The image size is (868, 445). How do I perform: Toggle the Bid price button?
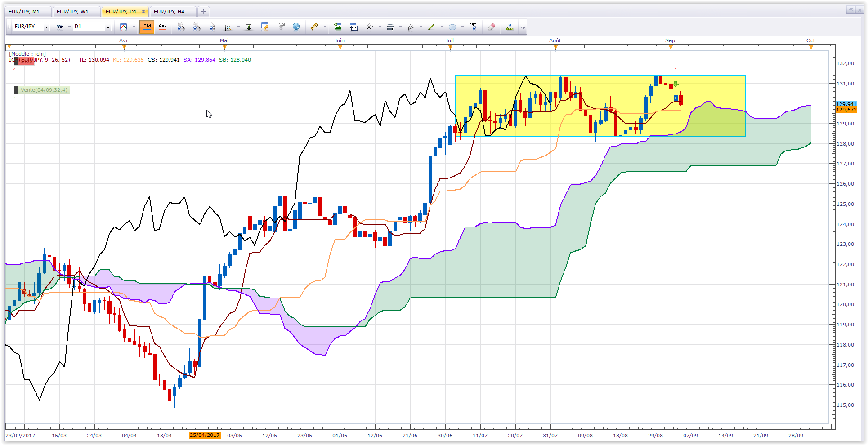click(x=147, y=27)
